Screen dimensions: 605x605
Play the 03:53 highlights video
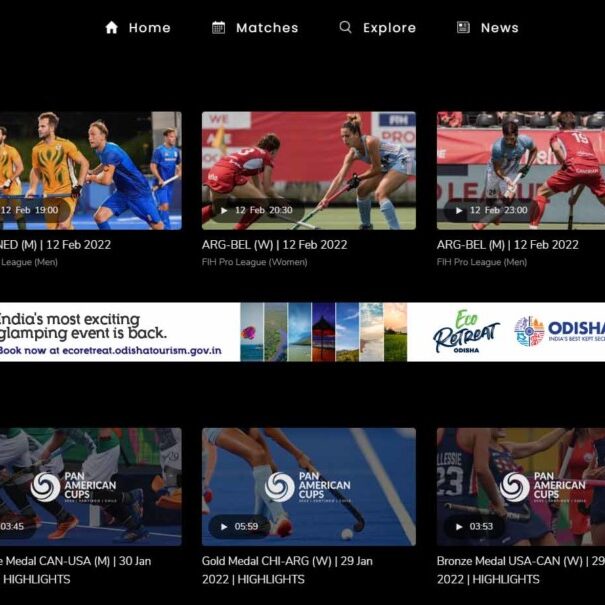click(x=474, y=526)
